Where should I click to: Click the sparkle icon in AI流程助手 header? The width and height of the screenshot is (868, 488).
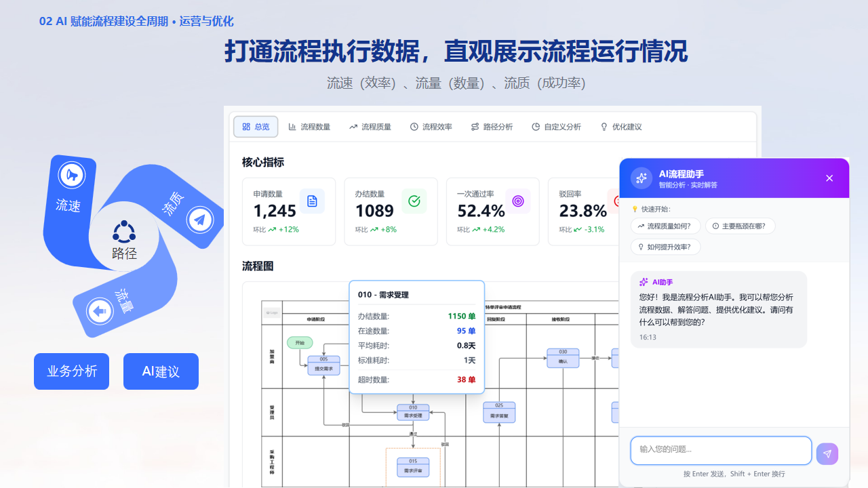pyautogui.click(x=641, y=178)
